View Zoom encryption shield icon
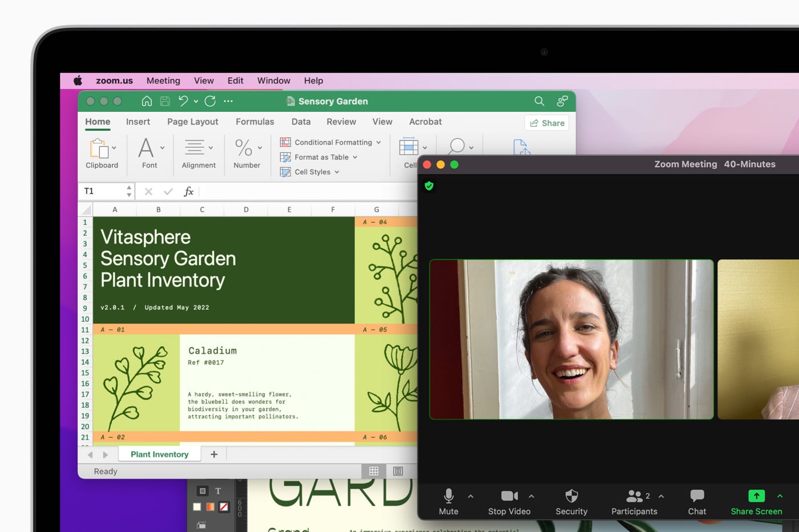Viewport: 799px width, 532px height. coord(429,186)
